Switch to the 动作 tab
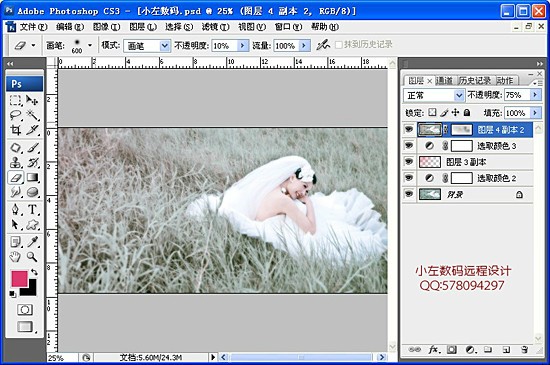The width and height of the screenshot is (550, 365). [505, 81]
